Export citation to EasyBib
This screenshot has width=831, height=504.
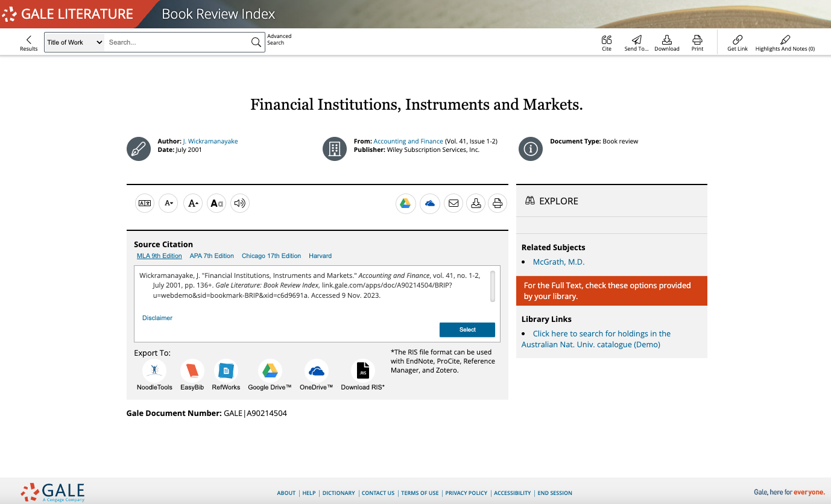pyautogui.click(x=192, y=375)
